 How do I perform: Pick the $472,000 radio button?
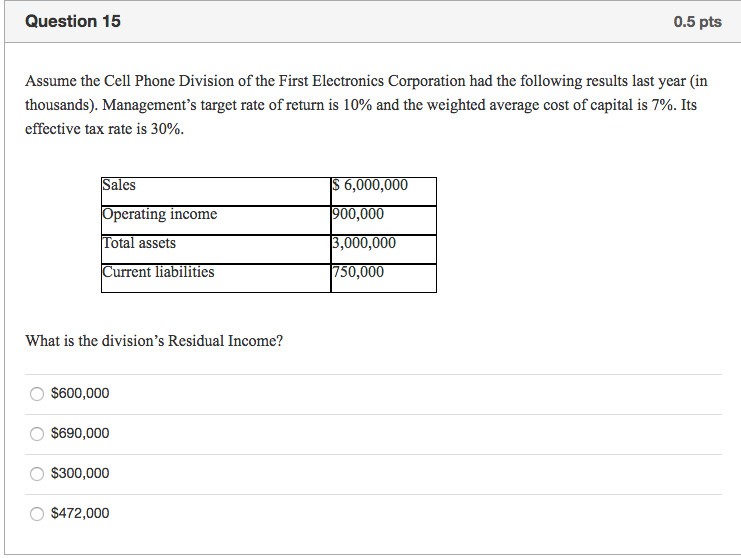click(x=37, y=514)
